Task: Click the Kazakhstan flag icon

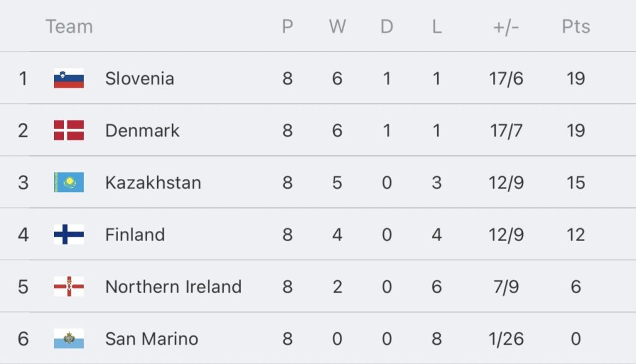Action: click(69, 182)
